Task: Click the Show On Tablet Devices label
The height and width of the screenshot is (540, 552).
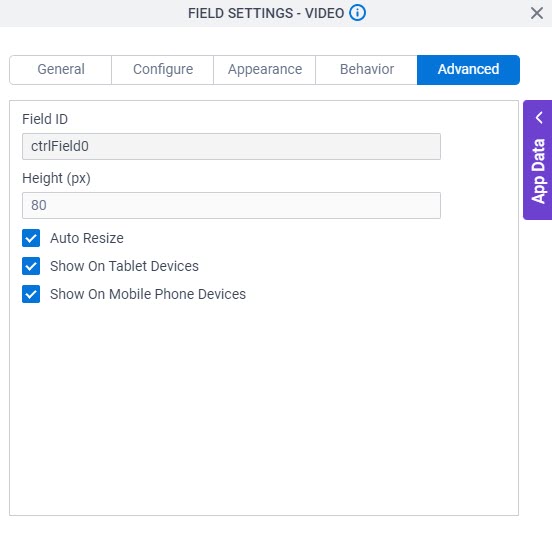Action: (124, 266)
